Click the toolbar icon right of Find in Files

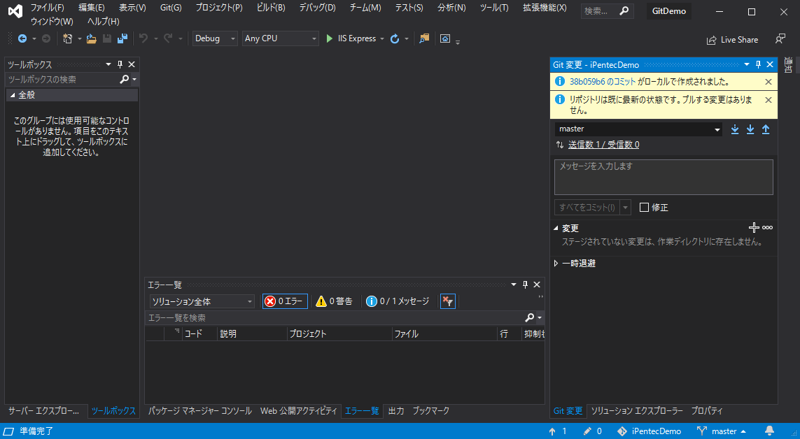[x=445, y=39]
